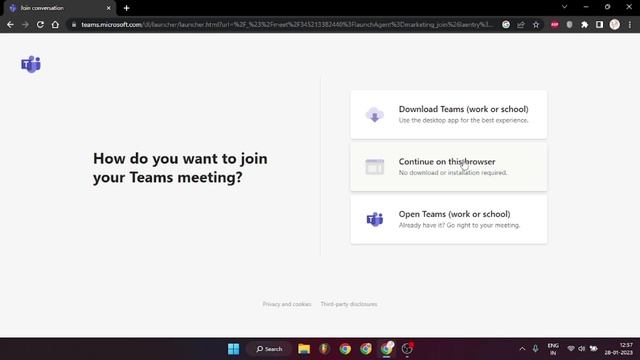Screen dimensions: 640x360
Task: Select Open Teams (work or school) option
Action: 449,220
